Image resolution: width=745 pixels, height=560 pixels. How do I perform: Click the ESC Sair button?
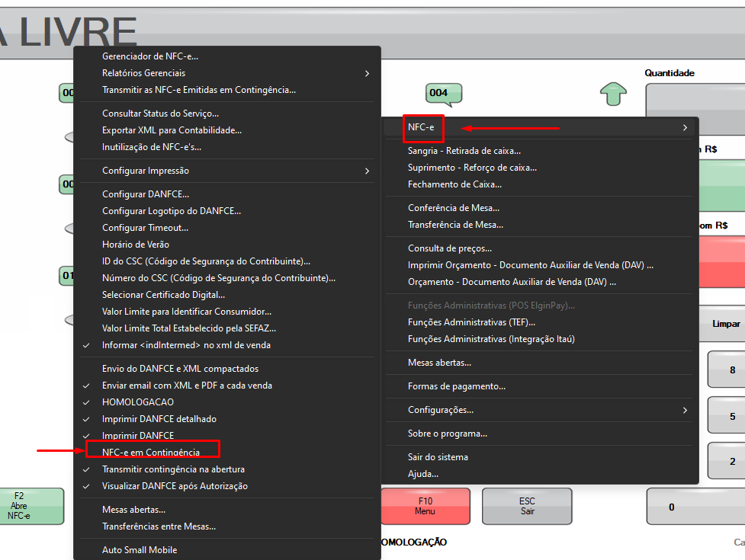527,507
